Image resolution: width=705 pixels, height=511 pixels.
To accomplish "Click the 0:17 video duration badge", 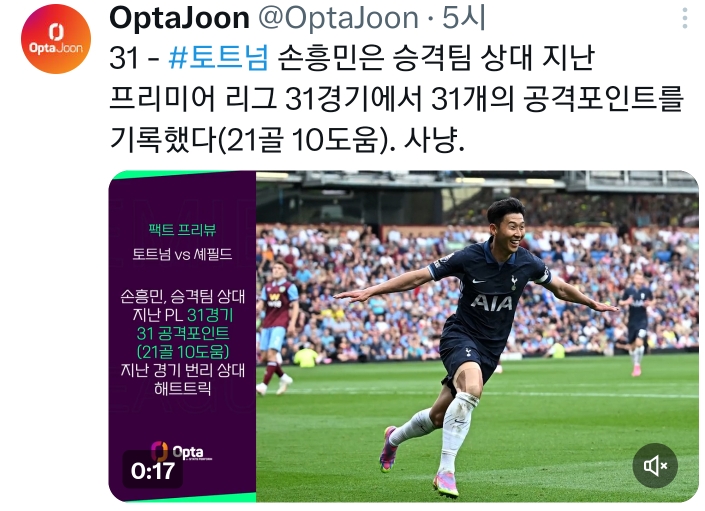I will point(153,471).
